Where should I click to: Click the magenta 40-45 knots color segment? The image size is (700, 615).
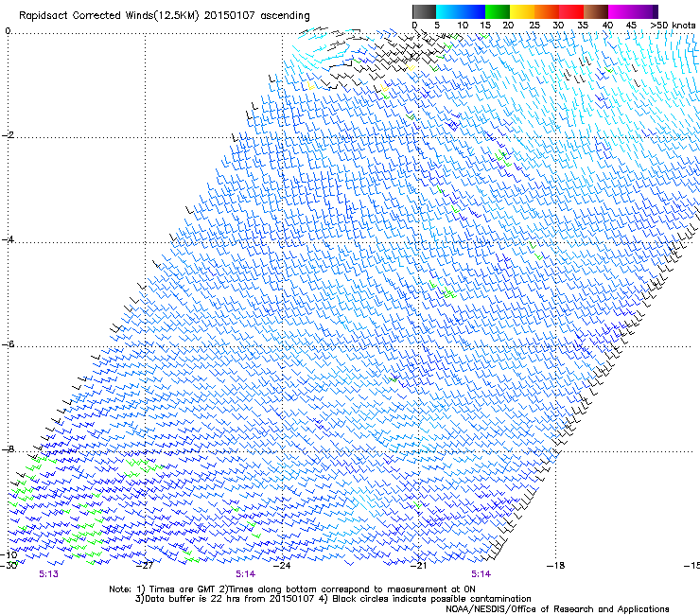click(621, 11)
